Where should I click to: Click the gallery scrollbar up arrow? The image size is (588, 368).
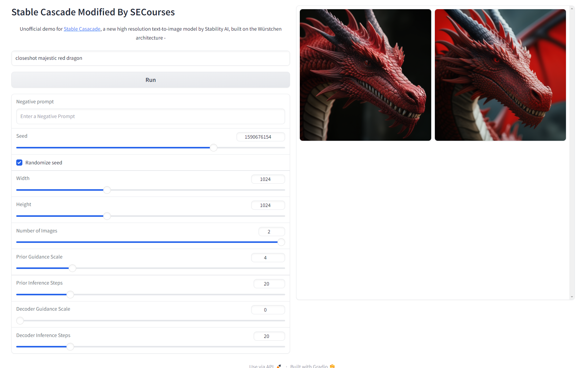572,9
